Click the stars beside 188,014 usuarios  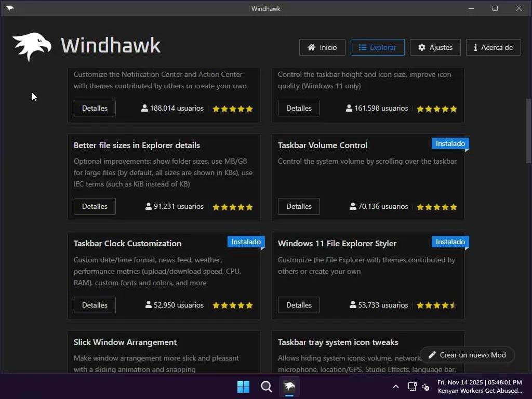point(232,109)
